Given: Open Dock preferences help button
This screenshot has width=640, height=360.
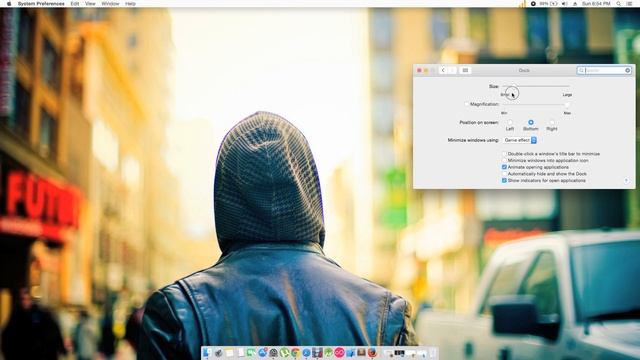Looking at the screenshot, I should pos(627,180).
